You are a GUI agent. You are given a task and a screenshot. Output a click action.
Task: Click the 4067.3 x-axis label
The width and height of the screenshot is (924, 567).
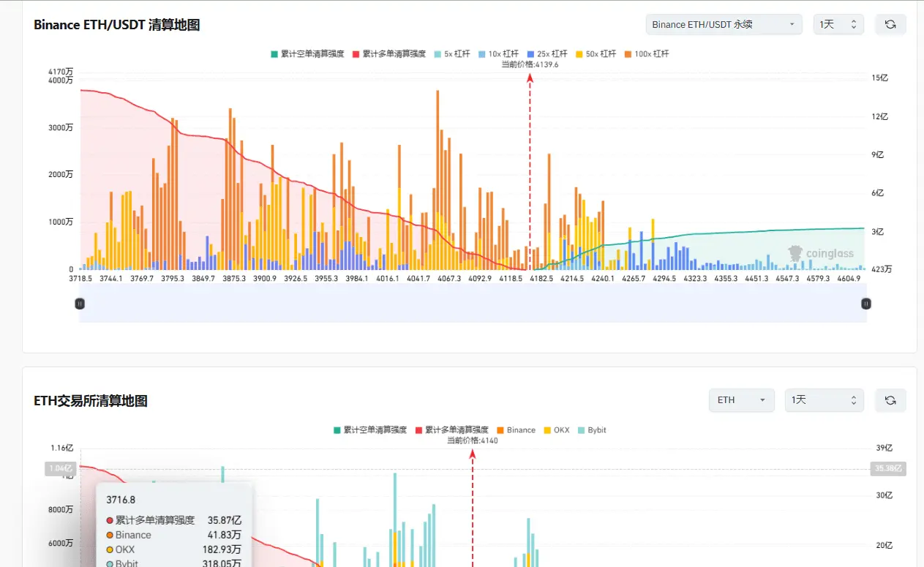pos(449,279)
